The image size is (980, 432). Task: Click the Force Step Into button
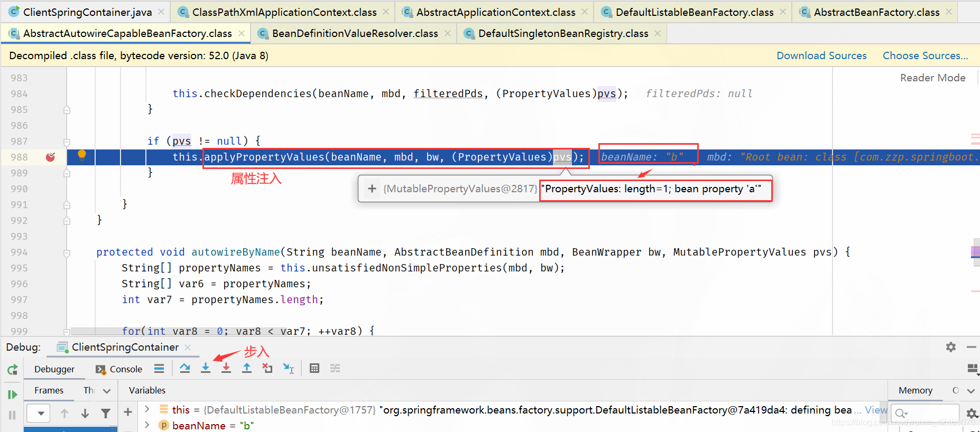tap(226, 368)
